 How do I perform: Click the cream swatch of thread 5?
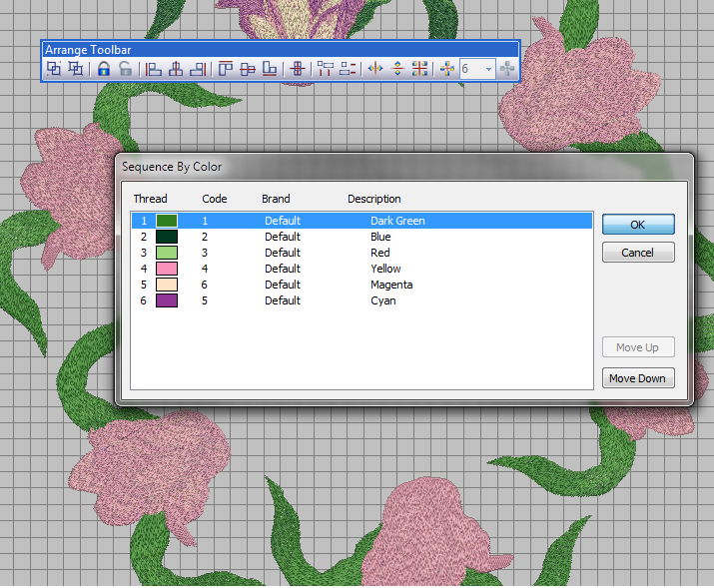pyautogui.click(x=167, y=285)
